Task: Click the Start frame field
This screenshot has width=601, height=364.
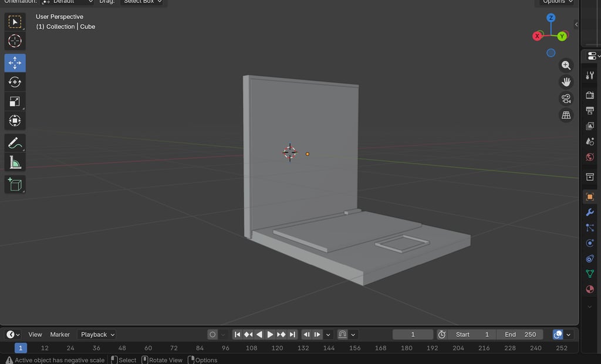Action: tap(472, 335)
